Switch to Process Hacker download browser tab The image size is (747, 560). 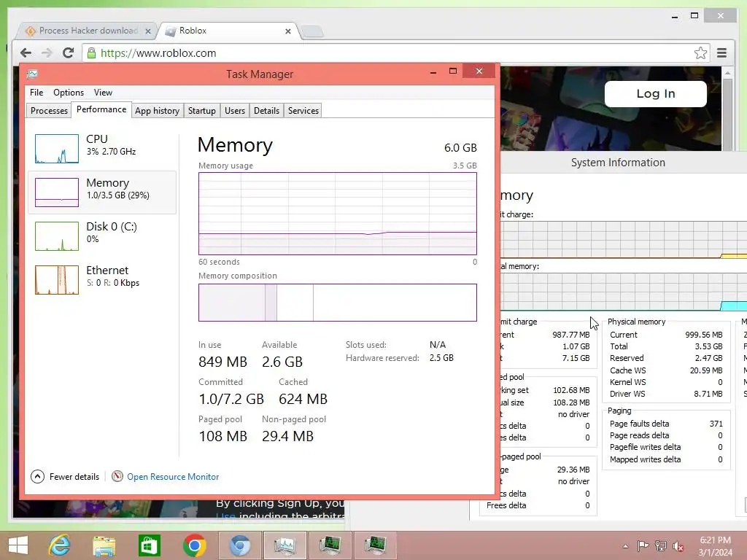coord(88,31)
